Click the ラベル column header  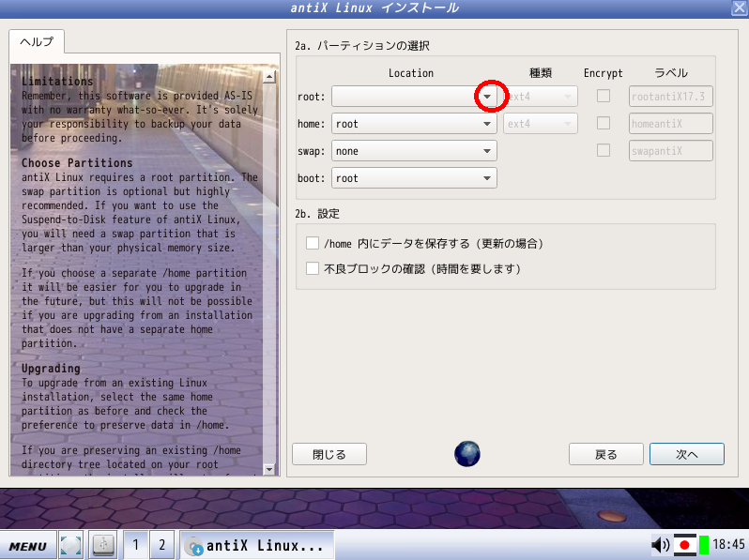click(671, 73)
